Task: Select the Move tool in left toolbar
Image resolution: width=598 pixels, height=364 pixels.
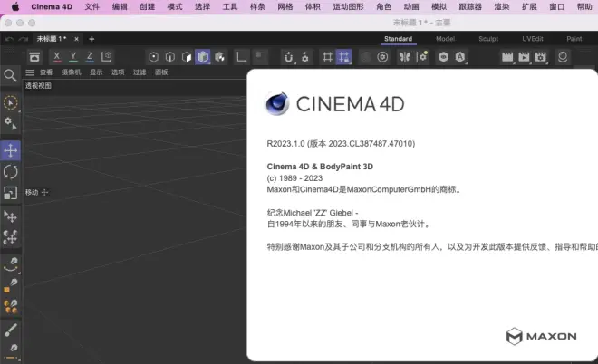Action: point(11,149)
